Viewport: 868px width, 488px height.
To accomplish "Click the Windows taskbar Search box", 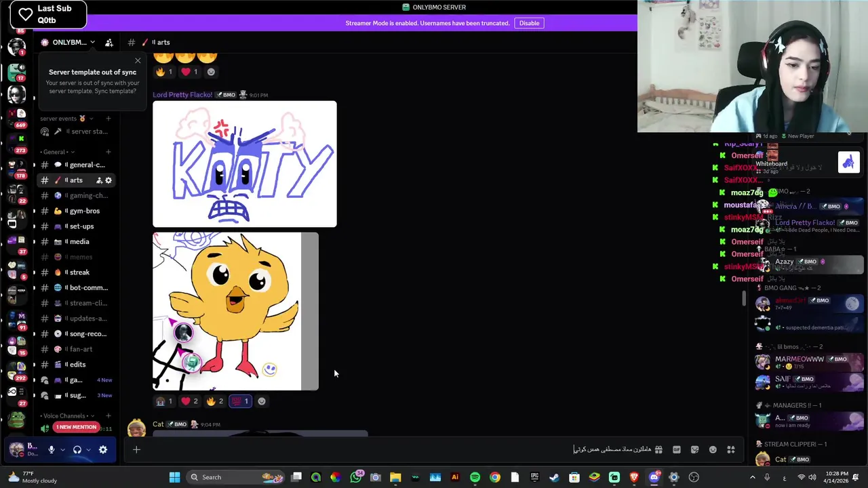I will pos(234,477).
